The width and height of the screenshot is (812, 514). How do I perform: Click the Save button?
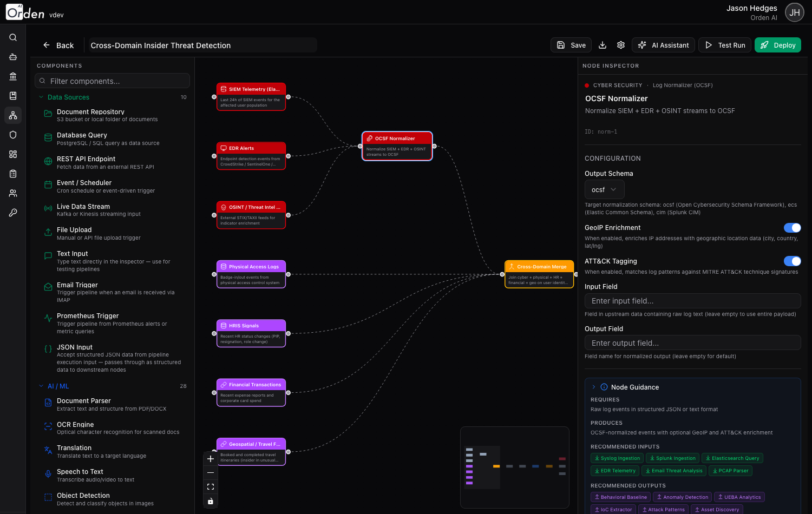(x=571, y=45)
